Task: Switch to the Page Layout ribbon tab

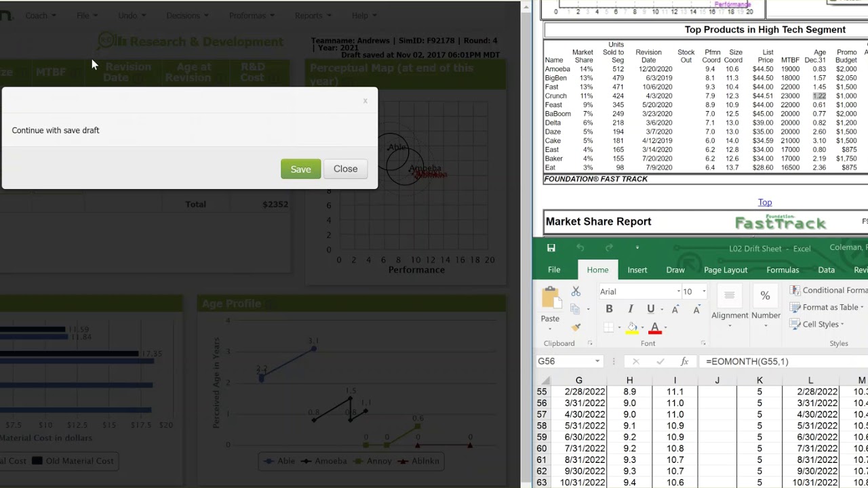Action: [x=725, y=270]
